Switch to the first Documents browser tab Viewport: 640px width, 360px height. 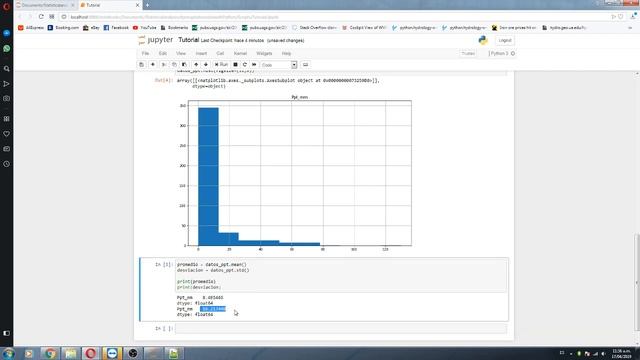(45, 5)
